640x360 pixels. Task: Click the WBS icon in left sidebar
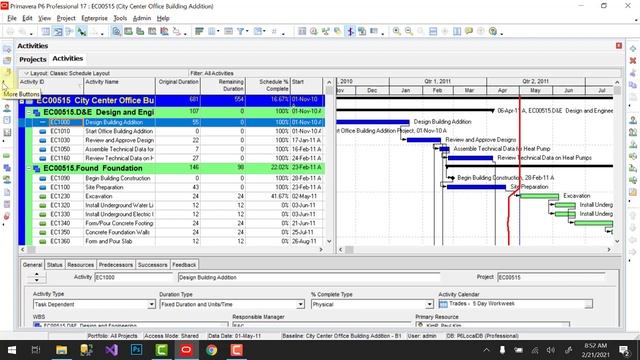[7, 168]
